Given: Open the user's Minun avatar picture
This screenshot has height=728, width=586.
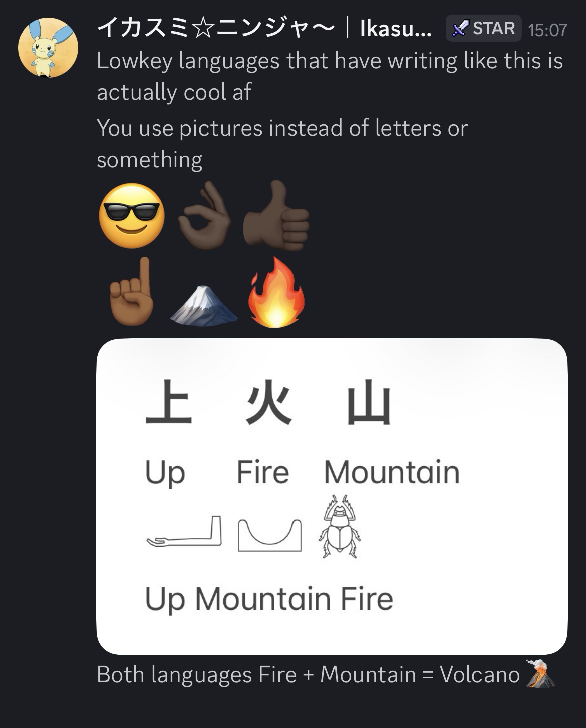Looking at the screenshot, I should [48, 47].
